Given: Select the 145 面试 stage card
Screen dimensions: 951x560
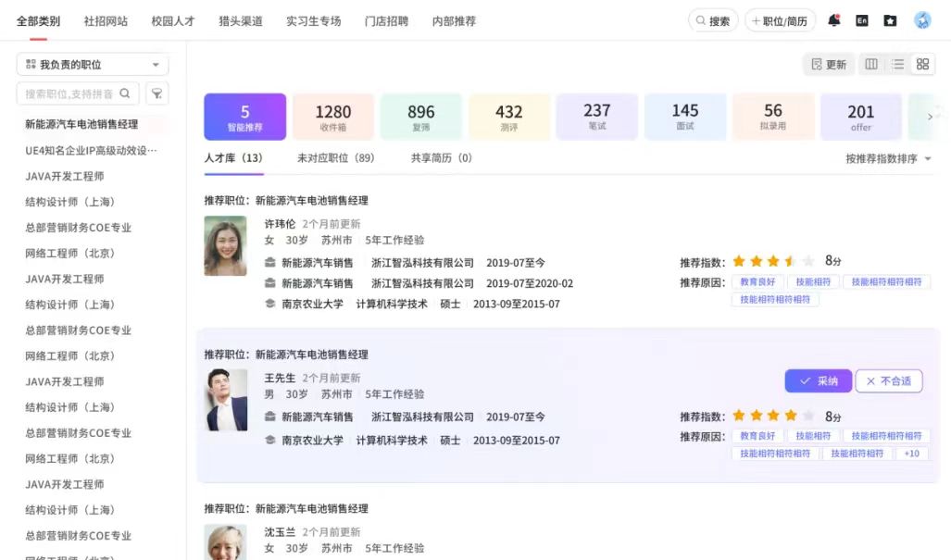Looking at the screenshot, I should [x=684, y=117].
